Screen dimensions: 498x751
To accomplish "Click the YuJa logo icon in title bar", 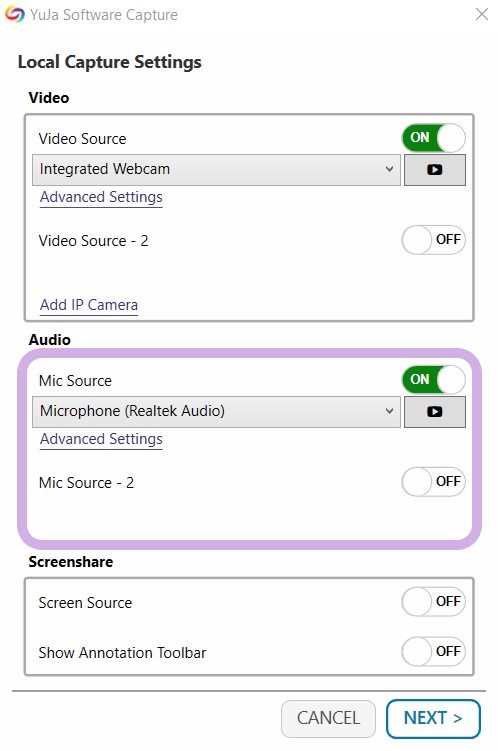I will (14, 14).
